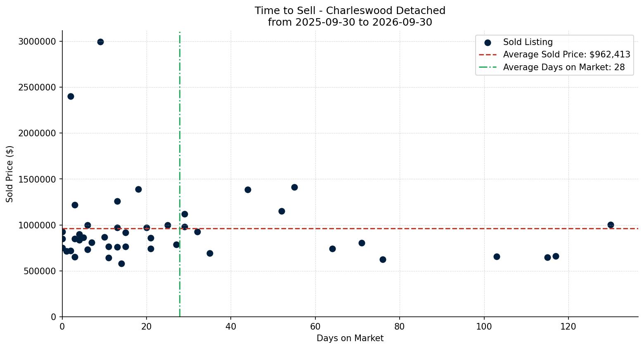Click the data point at 115 days
The height and width of the screenshot is (349, 644).
[x=547, y=257]
